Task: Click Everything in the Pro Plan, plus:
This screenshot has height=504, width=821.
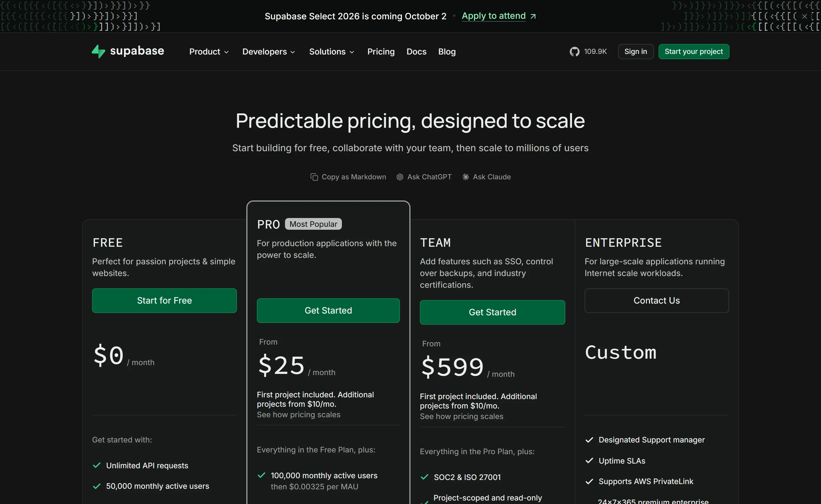Action: coord(477,452)
